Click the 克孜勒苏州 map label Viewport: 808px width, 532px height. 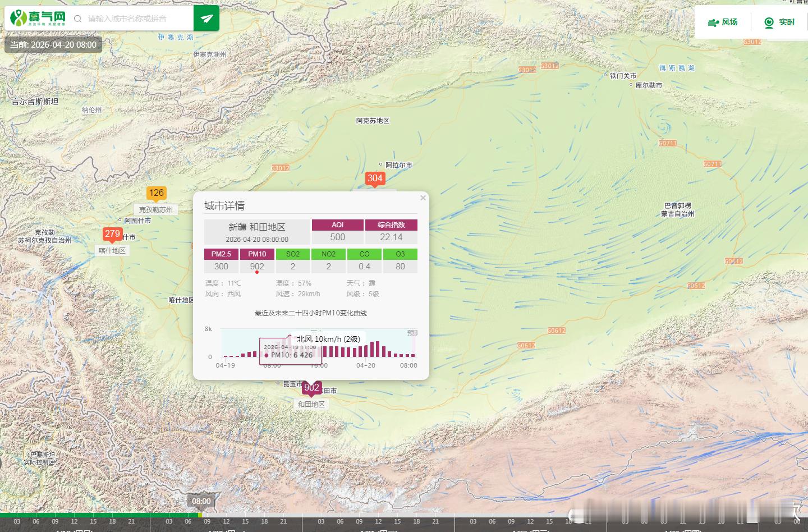156,210
